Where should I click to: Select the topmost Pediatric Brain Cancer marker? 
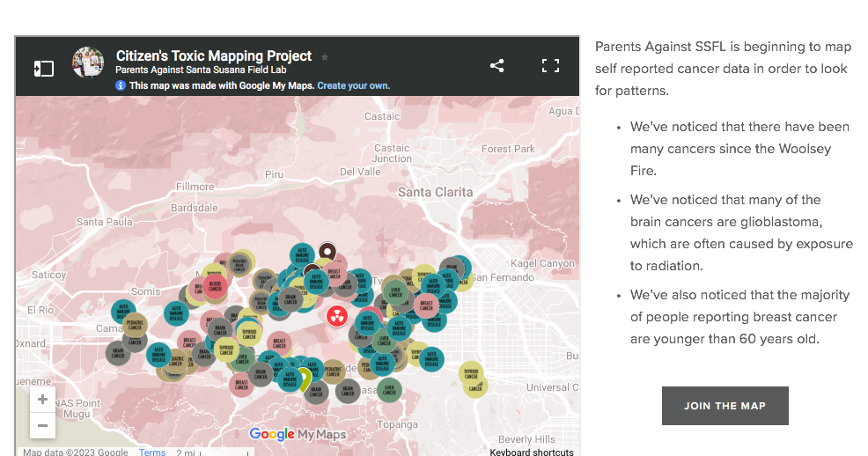pyautogui.click(x=240, y=263)
